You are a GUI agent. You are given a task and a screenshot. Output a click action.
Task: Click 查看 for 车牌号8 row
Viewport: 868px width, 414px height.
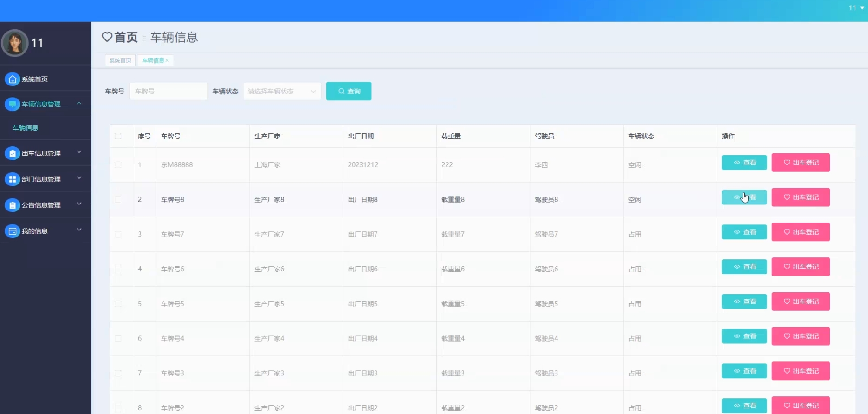(744, 197)
